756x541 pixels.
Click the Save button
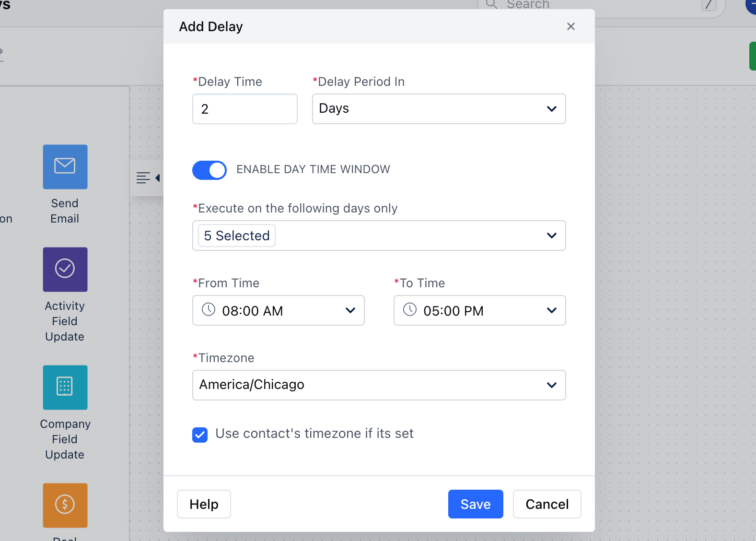point(476,504)
